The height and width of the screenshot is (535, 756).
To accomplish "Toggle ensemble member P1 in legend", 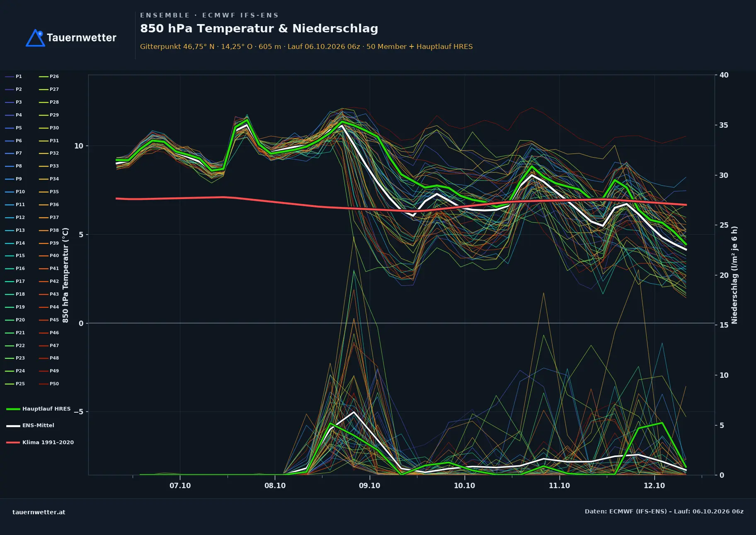I will [x=14, y=77].
